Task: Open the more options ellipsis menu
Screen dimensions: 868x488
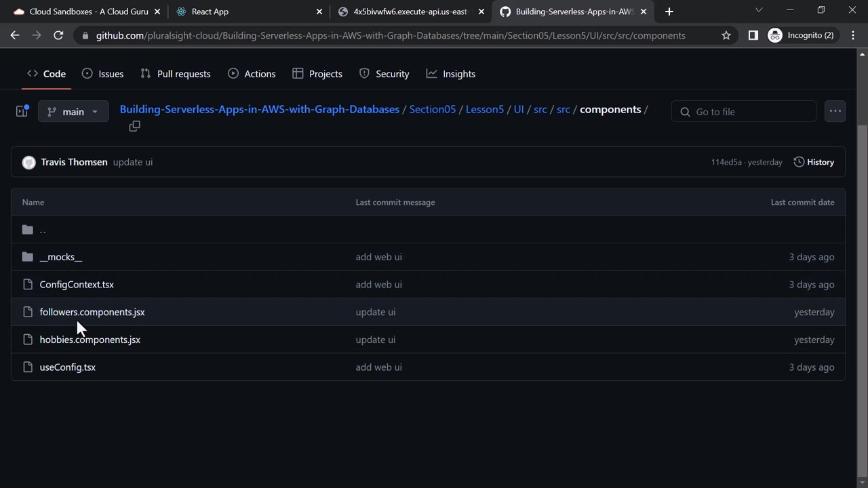Action: tap(835, 111)
